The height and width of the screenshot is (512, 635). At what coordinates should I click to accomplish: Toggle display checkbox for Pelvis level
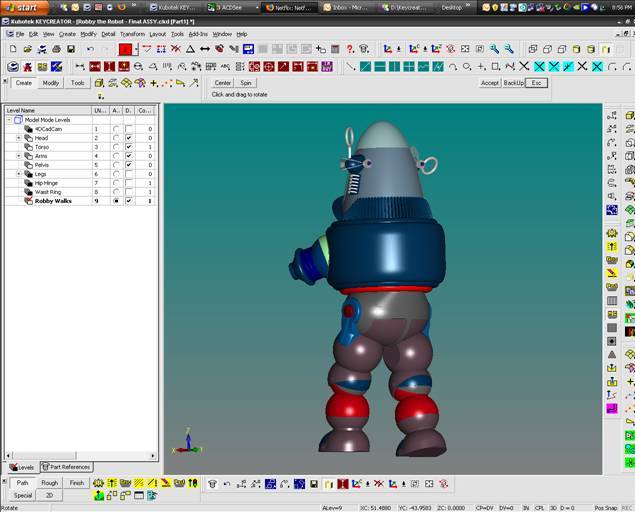(128, 165)
